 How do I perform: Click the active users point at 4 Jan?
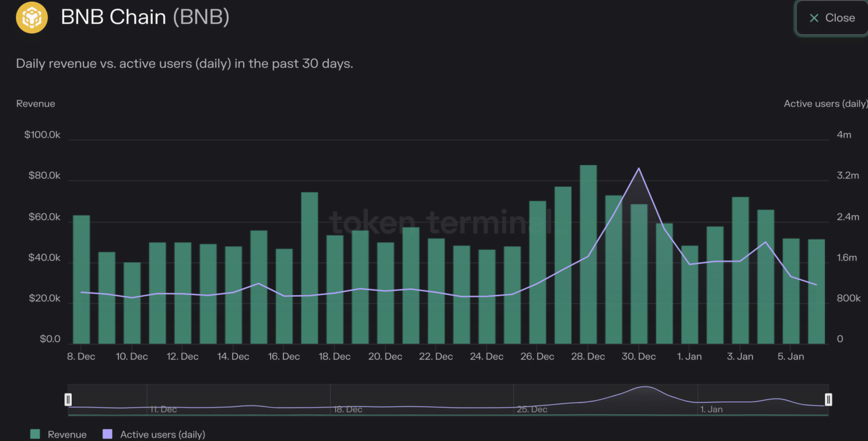[765, 242]
